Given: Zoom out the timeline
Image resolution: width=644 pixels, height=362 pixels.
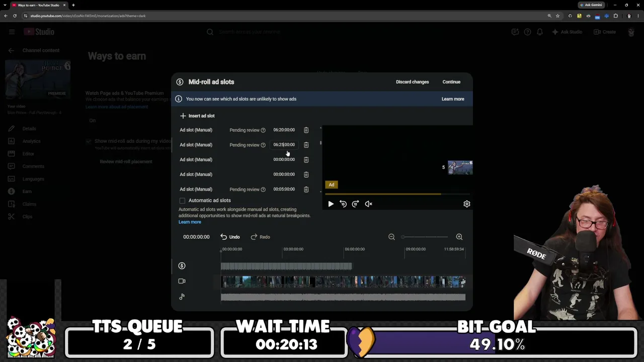Looking at the screenshot, I should [391, 237].
